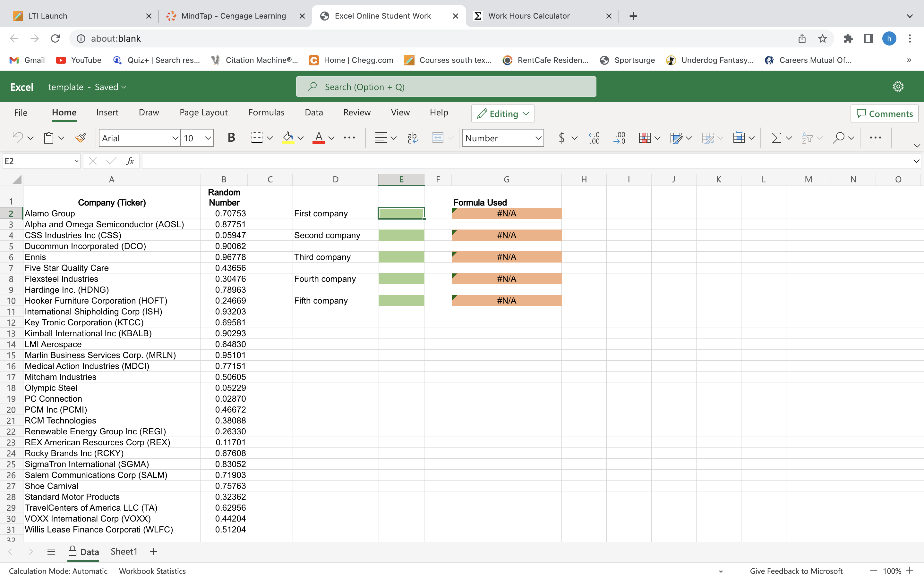Click the Find magnifier icon in ribbon
Screen dimensions: 924x577
tap(838, 138)
